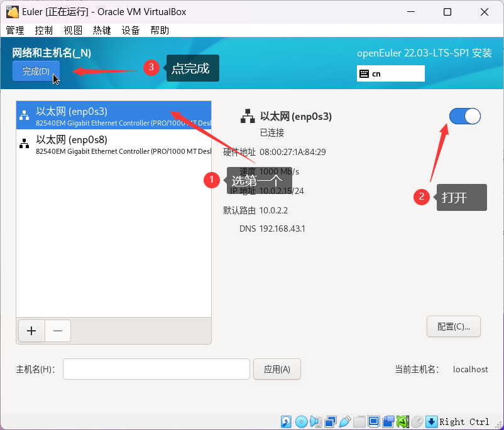Open the 帮助 menu
The image size is (504, 430).
[x=160, y=31]
